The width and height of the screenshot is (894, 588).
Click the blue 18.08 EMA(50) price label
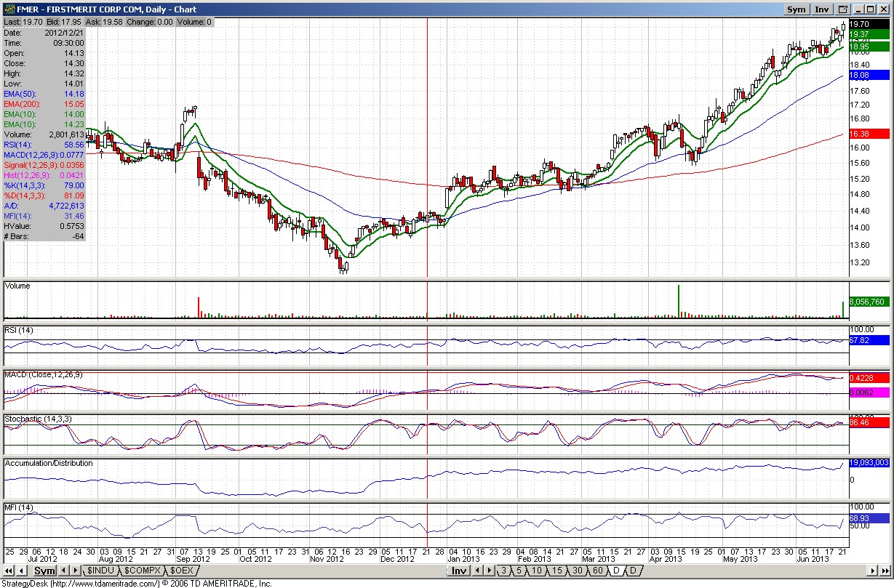click(869, 75)
